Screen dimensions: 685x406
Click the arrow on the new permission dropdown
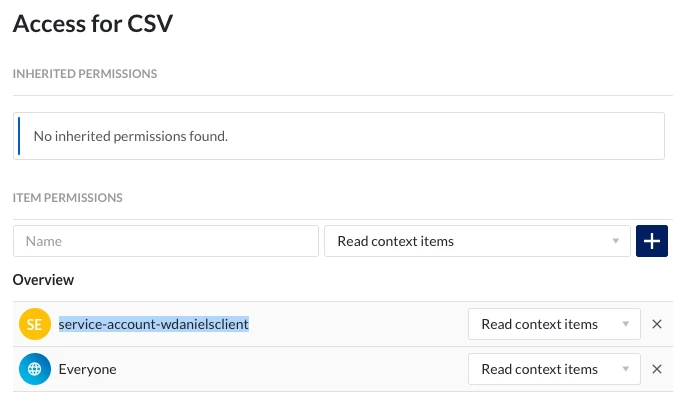pos(616,241)
